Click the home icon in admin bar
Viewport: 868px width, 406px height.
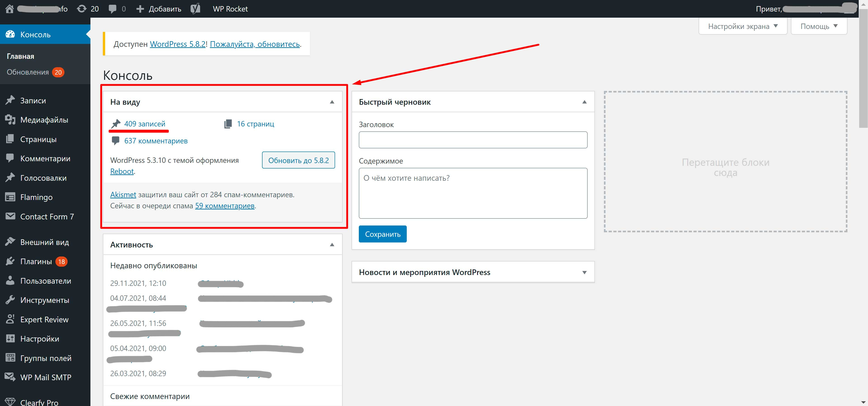coord(9,9)
